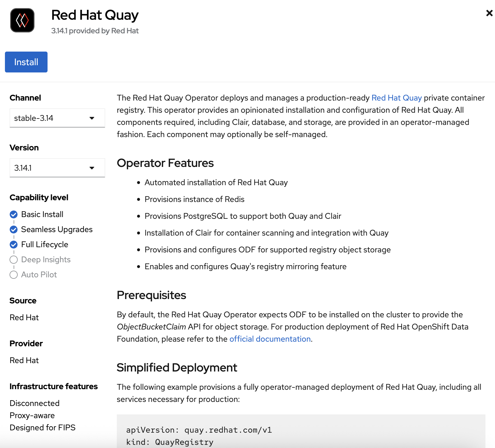
Task: Close the Red Hat Quay details panel
Action: pyautogui.click(x=489, y=13)
